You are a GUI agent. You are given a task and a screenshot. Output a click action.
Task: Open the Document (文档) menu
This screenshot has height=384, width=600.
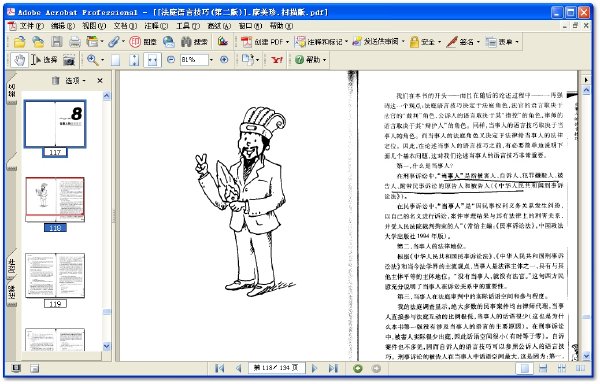coord(125,26)
